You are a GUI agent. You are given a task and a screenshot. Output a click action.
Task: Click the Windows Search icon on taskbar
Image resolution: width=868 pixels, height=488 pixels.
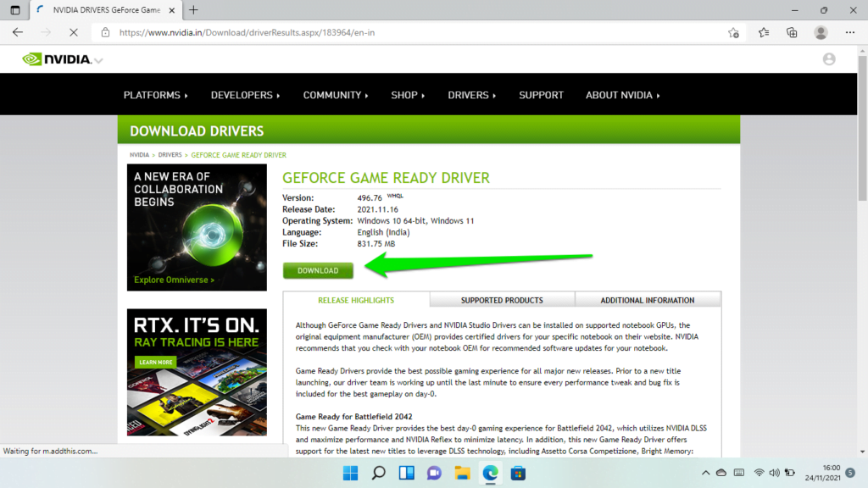click(x=378, y=474)
